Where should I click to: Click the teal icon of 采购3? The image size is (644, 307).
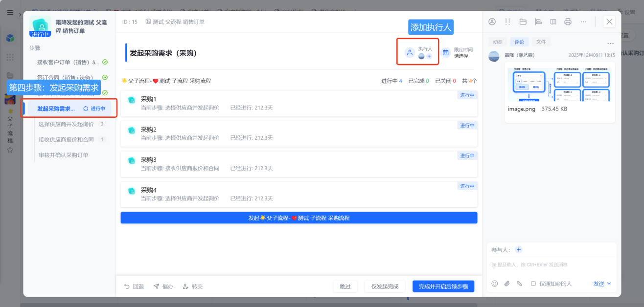[x=131, y=160]
